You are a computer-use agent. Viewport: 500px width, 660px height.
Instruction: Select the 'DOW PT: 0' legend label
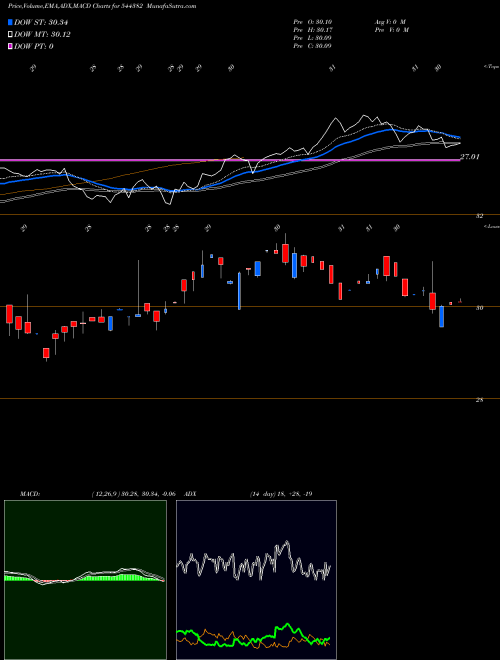pos(34,46)
